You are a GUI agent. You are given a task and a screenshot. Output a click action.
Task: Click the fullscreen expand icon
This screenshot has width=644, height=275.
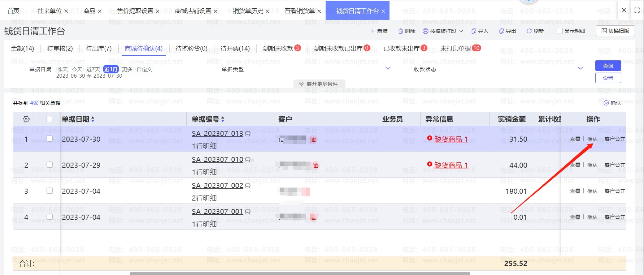pos(637,10)
